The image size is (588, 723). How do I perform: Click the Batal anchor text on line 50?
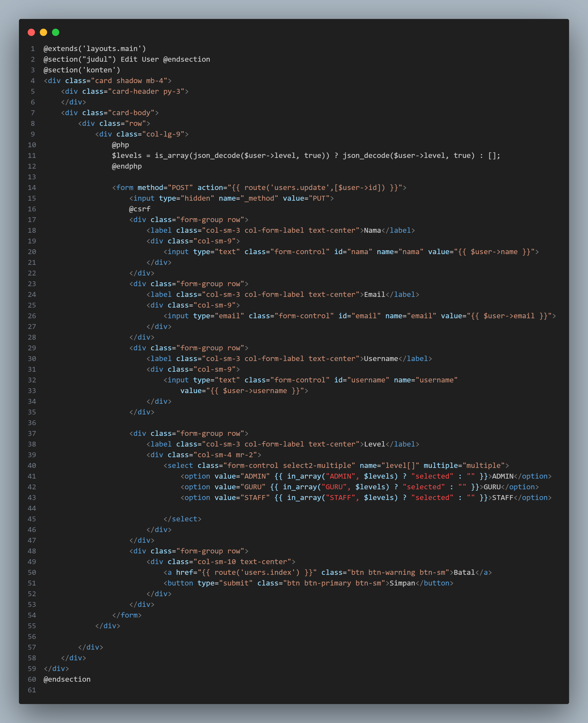click(464, 572)
